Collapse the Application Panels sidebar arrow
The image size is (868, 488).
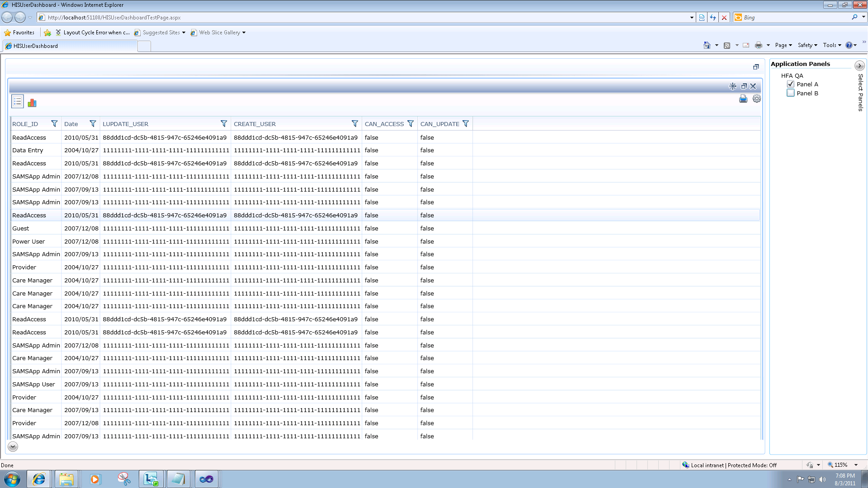pyautogui.click(x=859, y=66)
